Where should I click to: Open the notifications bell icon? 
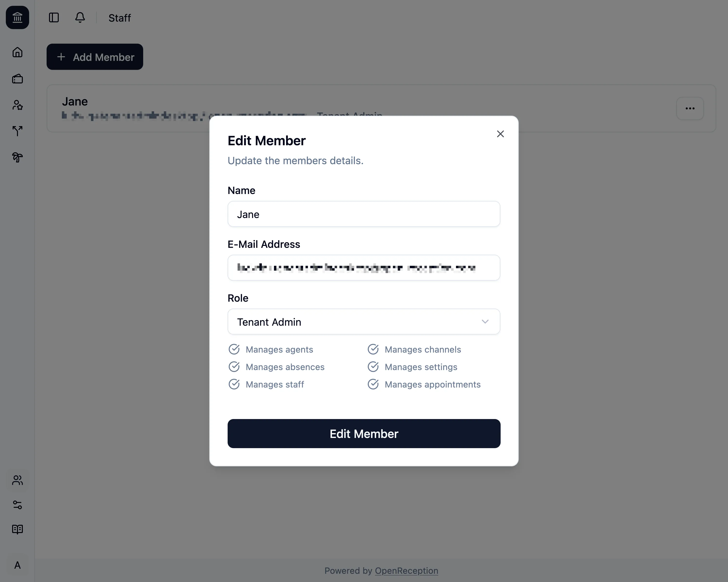point(80,17)
